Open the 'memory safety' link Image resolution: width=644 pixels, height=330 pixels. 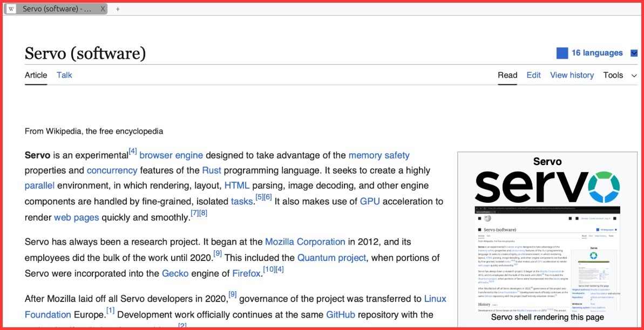[x=379, y=155]
